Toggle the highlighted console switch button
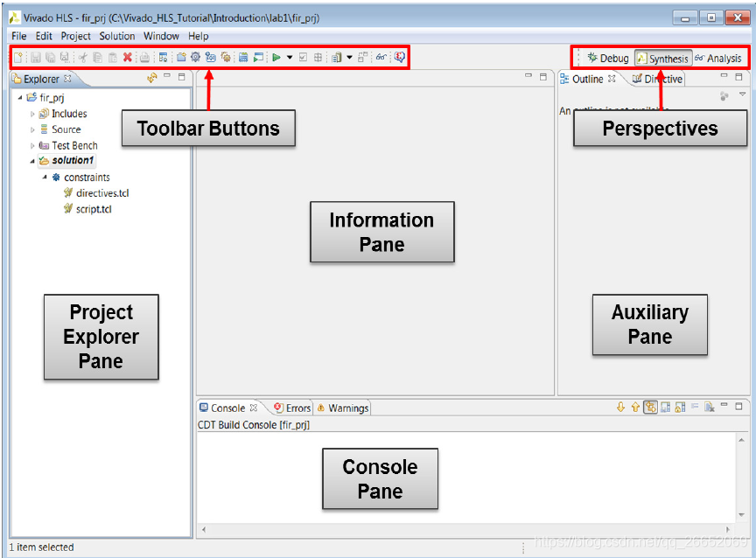This screenshot has height=558, width=756. (x=650, y=408)
